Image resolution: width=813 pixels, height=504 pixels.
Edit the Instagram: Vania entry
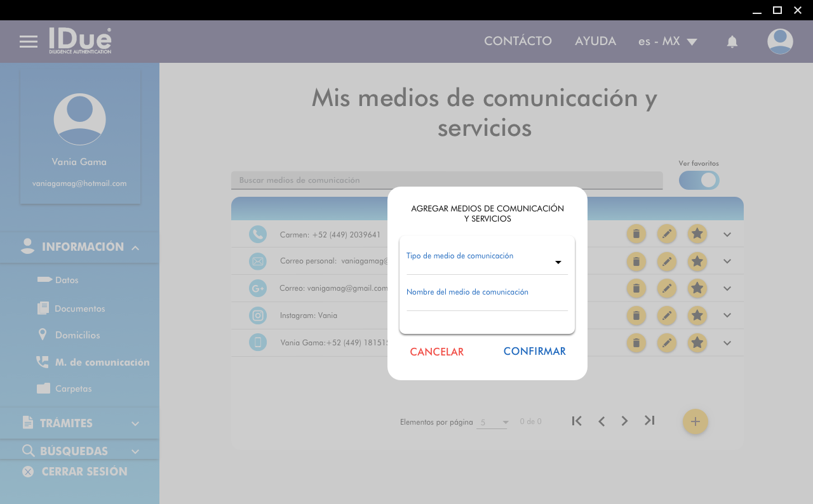666,315
